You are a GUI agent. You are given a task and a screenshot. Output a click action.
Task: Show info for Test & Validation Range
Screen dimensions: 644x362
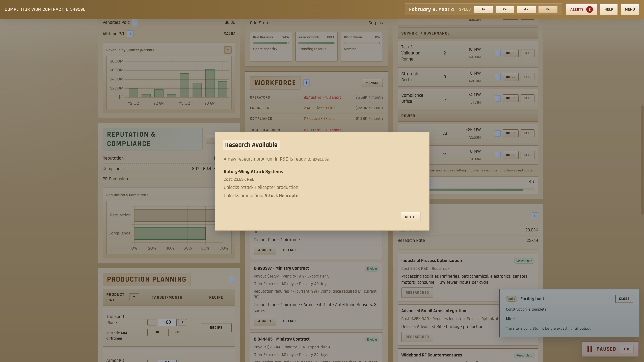498,53
